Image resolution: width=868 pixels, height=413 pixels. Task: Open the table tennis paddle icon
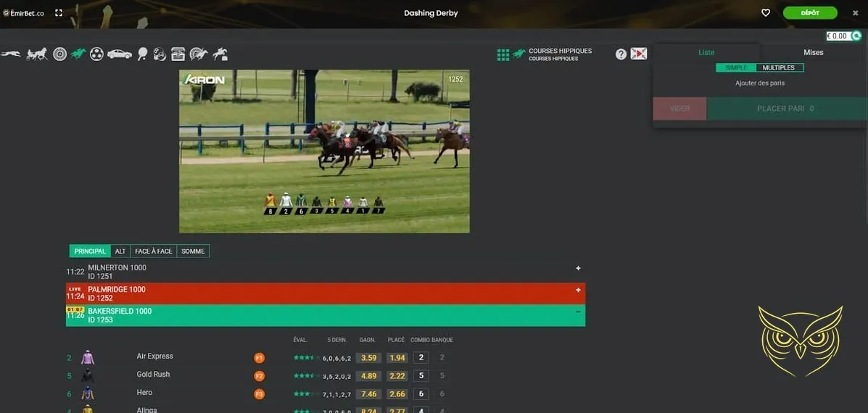click(142, 54)
